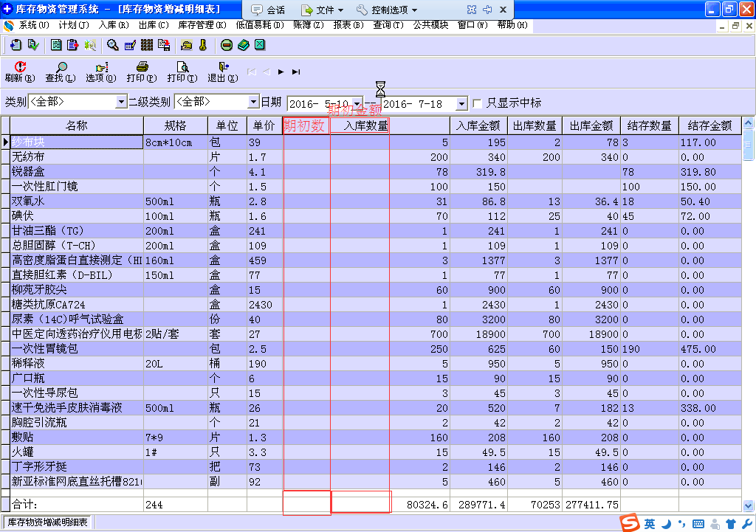Open the 帮助(H) menu
The width and height of the screenshot is (756, 532).
point(512,25)
